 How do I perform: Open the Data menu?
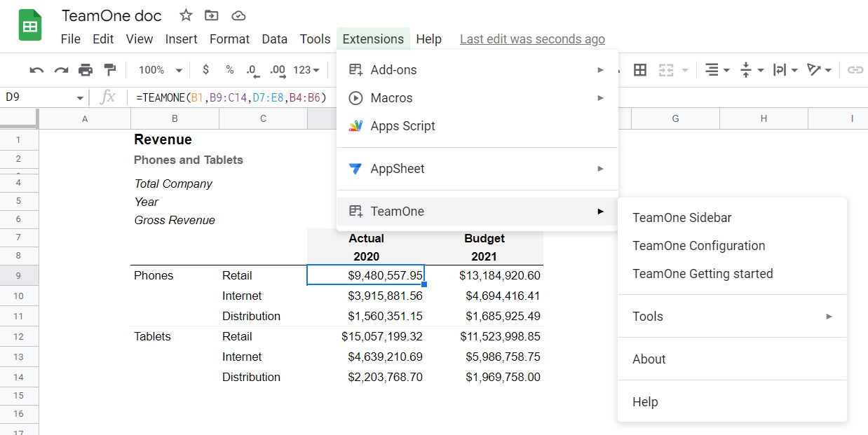[x=275, y=39]
